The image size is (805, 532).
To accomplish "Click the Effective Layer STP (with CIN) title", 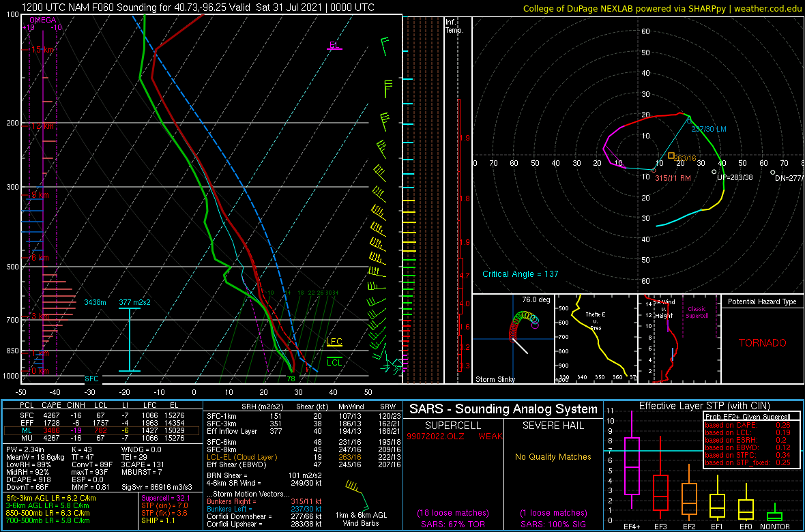I will (x=704, y=407).
